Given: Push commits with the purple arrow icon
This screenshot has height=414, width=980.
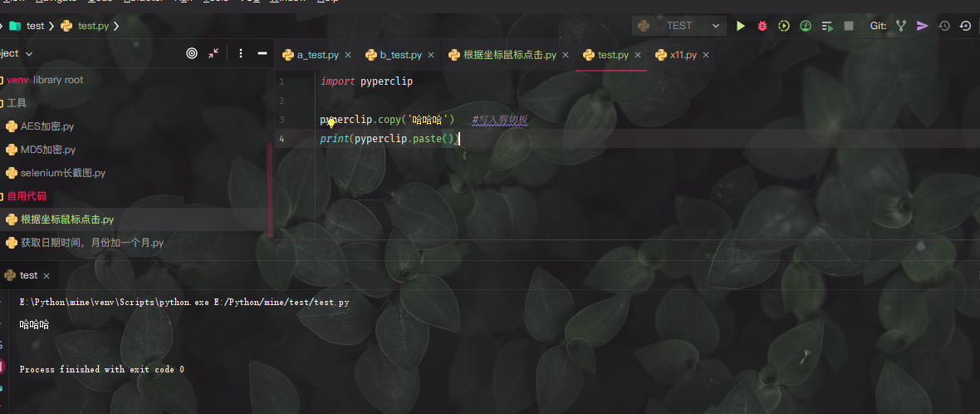Looking at the screenshot, I should [923, 26].
